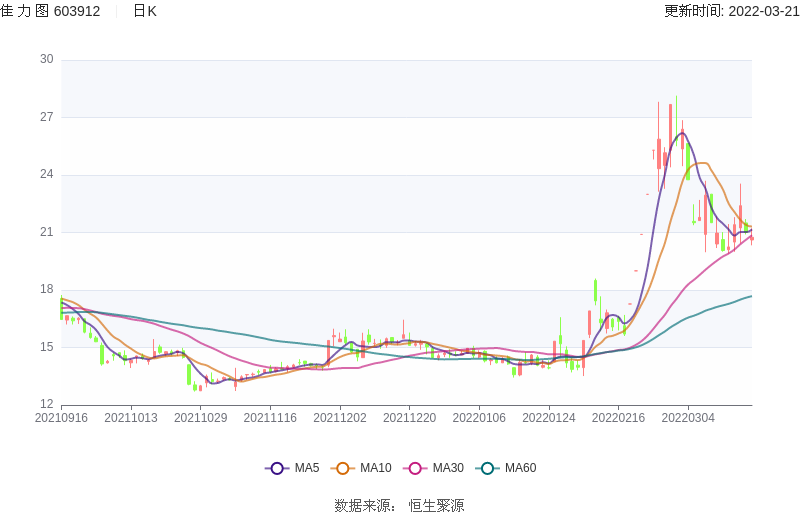The width and height of the screenshot is (800, 517).
Task: Click the 21 price level label
Action: [47, 232]
